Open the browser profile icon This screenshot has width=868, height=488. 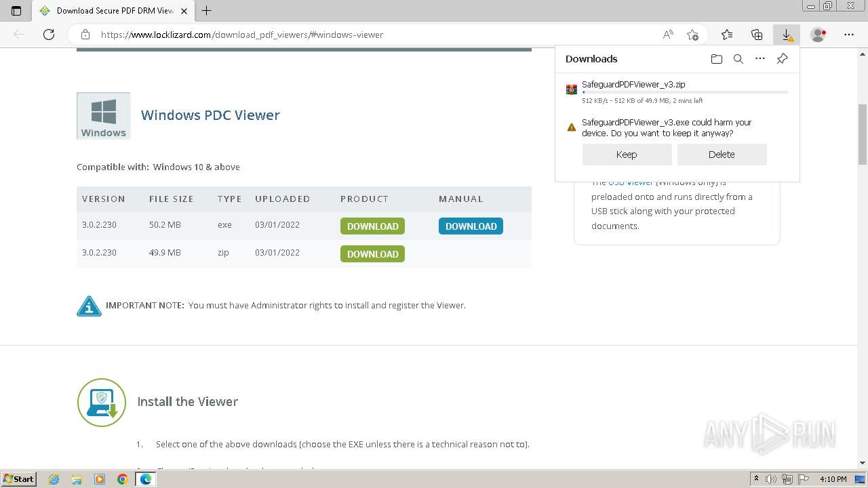coord(818,35)
